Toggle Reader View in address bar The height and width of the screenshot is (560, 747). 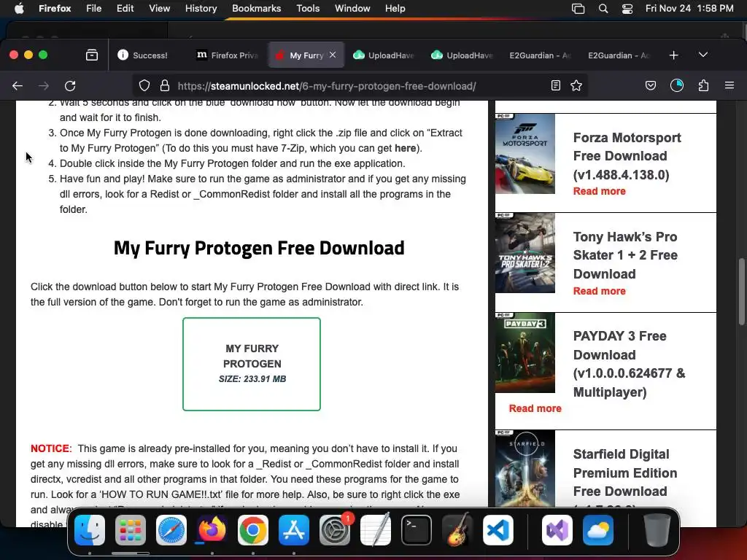[555, 86]
